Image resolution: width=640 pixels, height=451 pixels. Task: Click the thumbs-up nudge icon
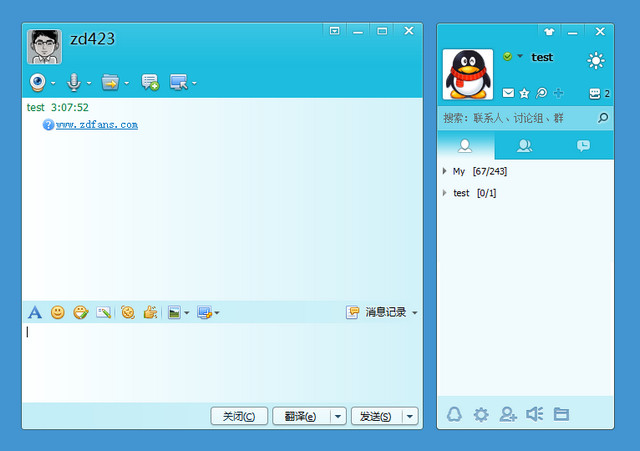pyautogui.click(x=150, y=312)
